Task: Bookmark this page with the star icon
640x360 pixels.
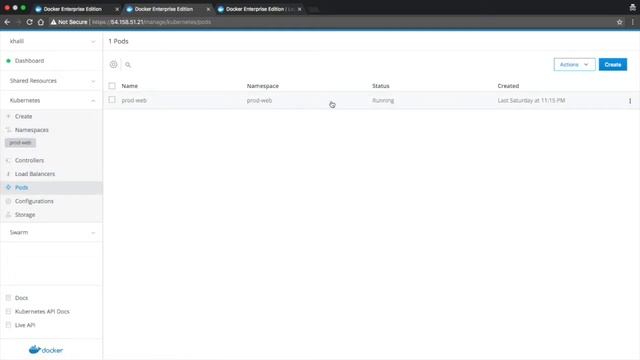Action: tap(620, 22)
